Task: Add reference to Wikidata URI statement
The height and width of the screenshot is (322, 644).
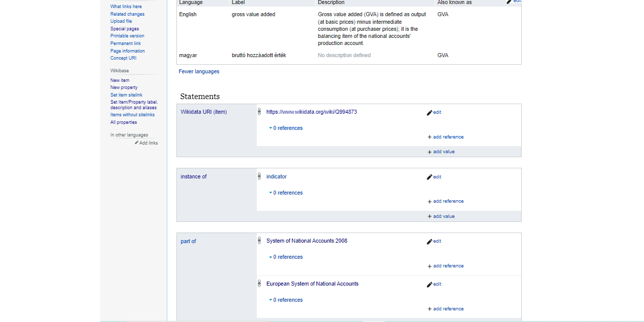Action: pos(445,137)
